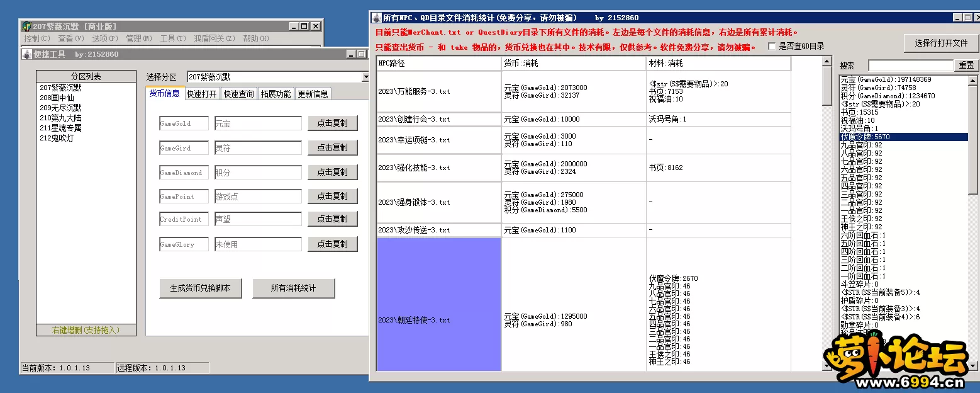This screenshot has width=980, height=393.
Task: Maximize the 207紫薇沉默 main window
Action: pos(305,26)
